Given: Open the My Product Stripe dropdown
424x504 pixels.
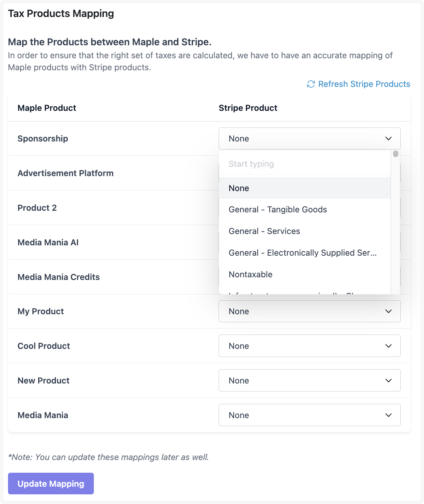Looking at the screenshot, I should click(x=309, y=311).
